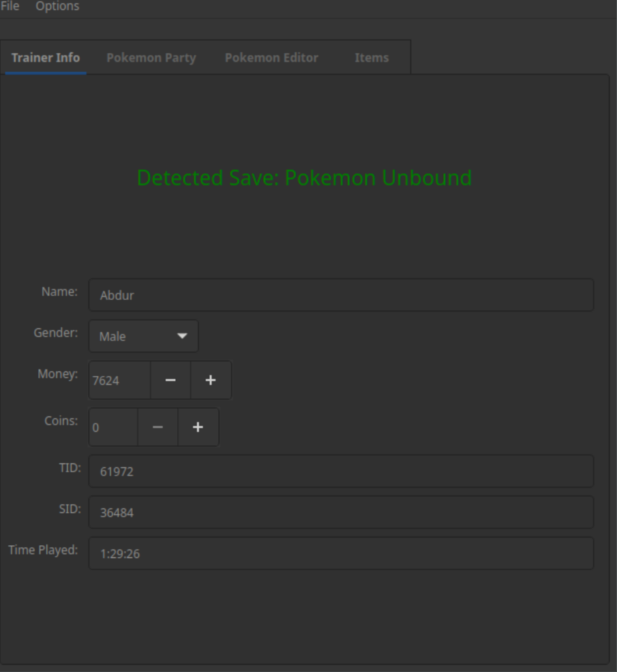Switch to the Pokemon Party tab
617x672 pixels.
[151, 58]
